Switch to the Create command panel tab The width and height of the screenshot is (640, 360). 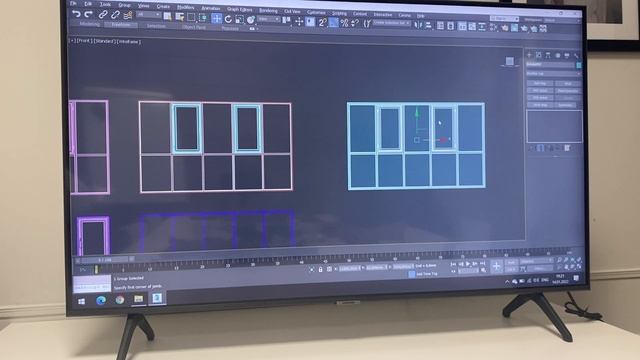pyautogui.click(x=529, y=54)
